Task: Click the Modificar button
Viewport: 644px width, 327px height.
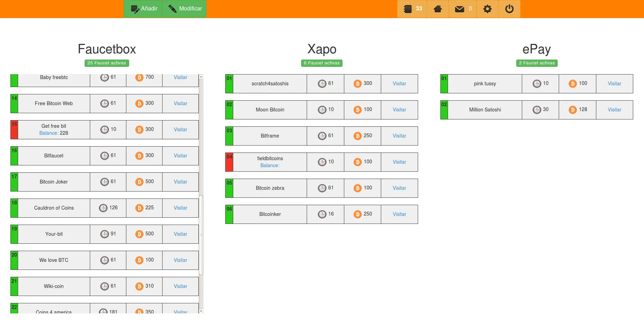Action: pos(184,9)
